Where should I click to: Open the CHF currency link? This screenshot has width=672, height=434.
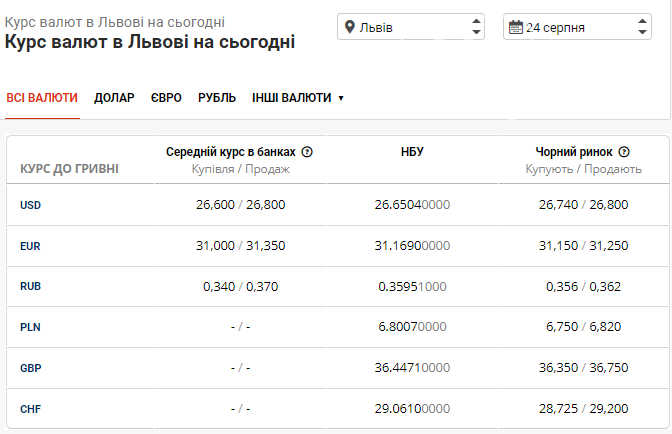[x=30, y=409]
